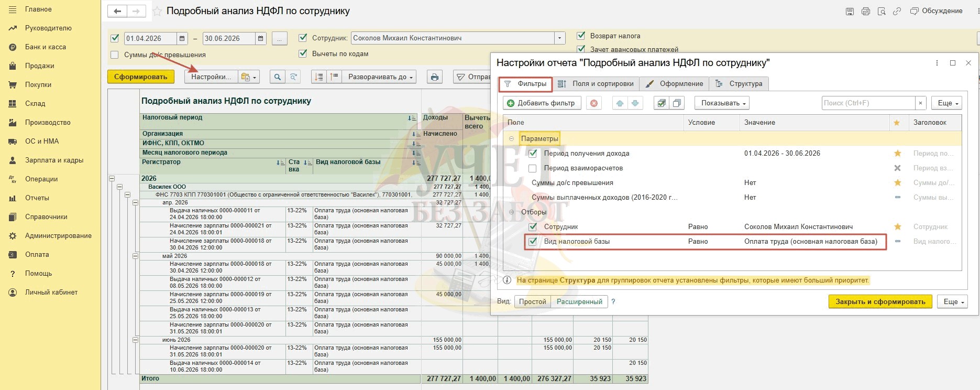Open the Сотрудник dropdown list arrow
The height and width of the screenshot is (390, 980).
point(560,38)
